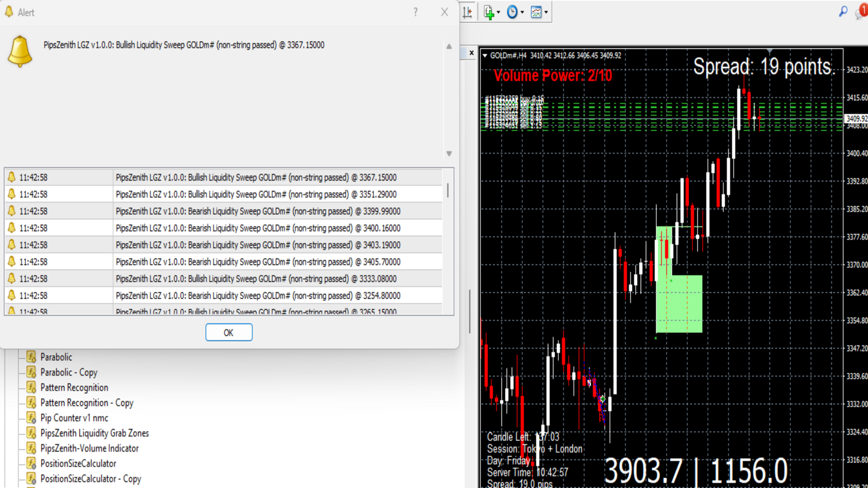The width and height of the screenshot is (868, 488).
Task: Select Pattern Recognition - Copy in Navigator
Action: (x=87, y=403)
